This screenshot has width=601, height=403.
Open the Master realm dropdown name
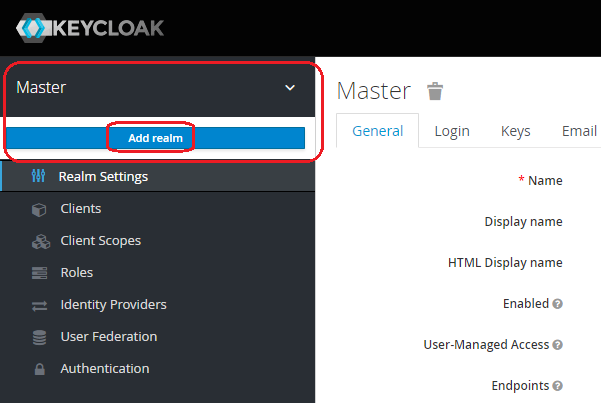coord(41,87)
